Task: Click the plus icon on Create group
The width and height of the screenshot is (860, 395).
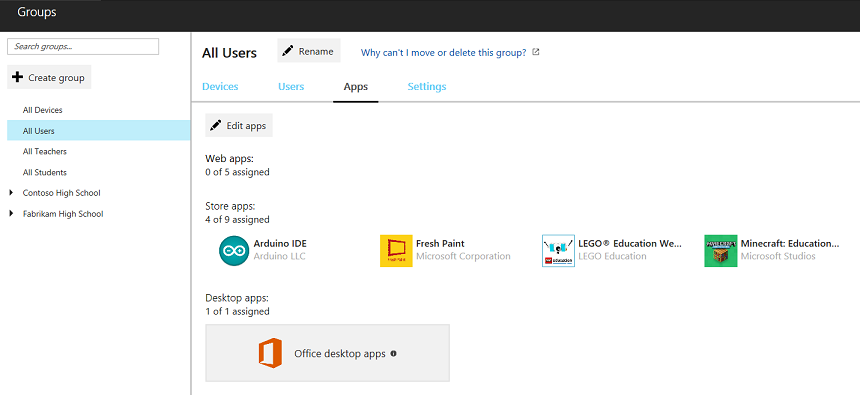Action: coord(18,77)
